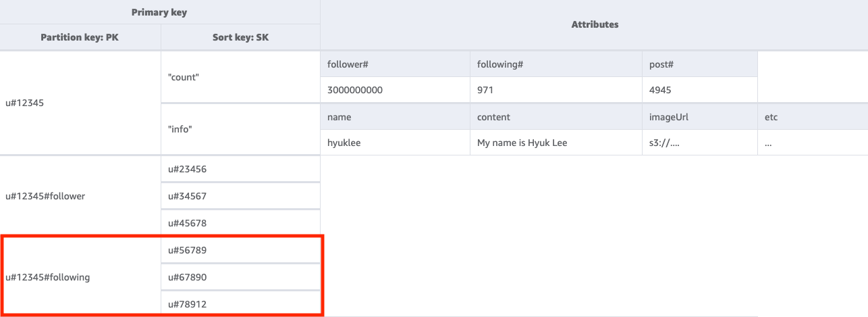
Task: Select the name value hyuklee
Action: [x=343, y=143]
